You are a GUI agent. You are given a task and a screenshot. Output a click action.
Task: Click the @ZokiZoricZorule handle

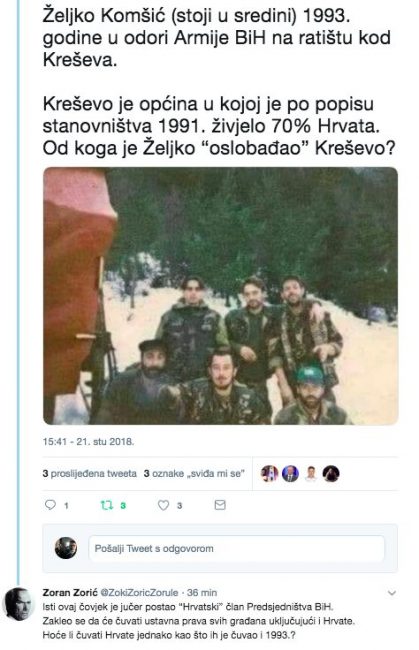(x=139, y=592)
